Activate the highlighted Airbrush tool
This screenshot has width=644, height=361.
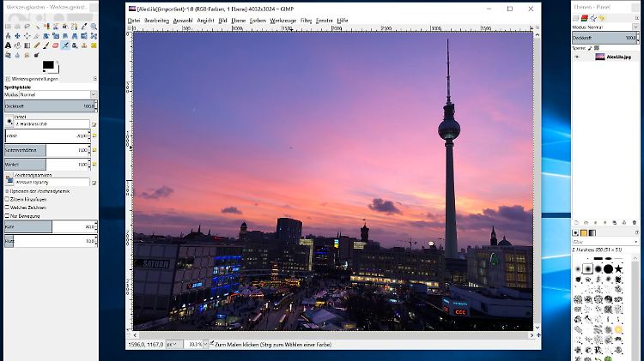pos(65,46)
